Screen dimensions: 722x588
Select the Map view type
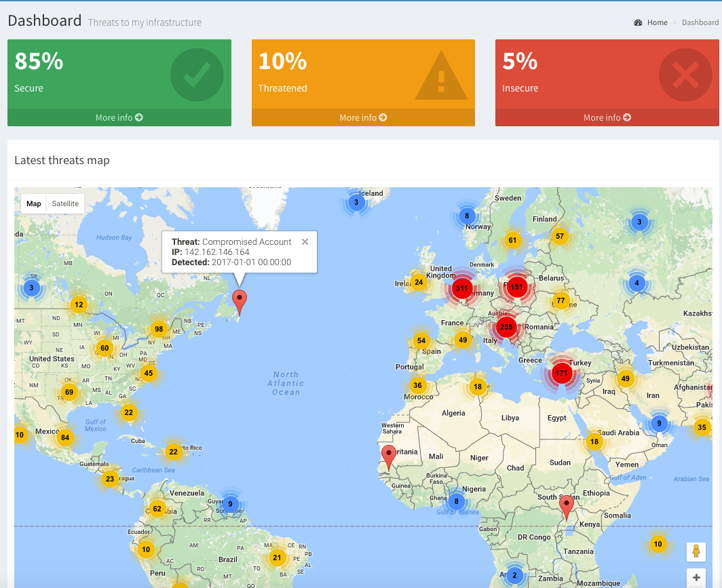pyautogui.click(x=34, y=203)
